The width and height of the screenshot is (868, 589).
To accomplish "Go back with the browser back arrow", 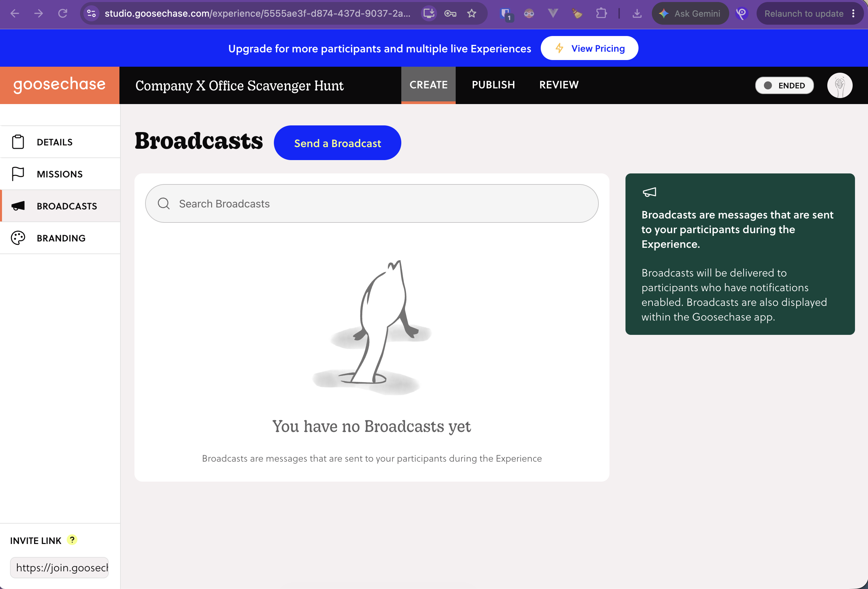I will (15, 13).
